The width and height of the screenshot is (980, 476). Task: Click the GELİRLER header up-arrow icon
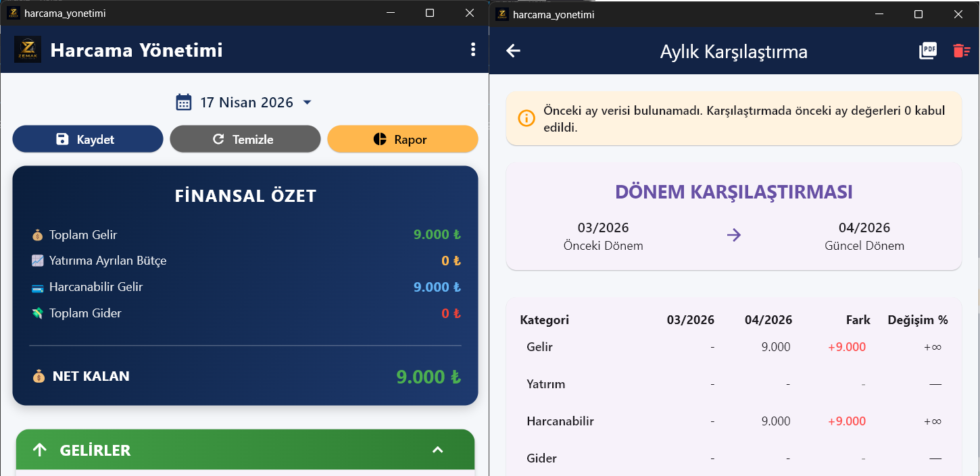coord(39,450)
